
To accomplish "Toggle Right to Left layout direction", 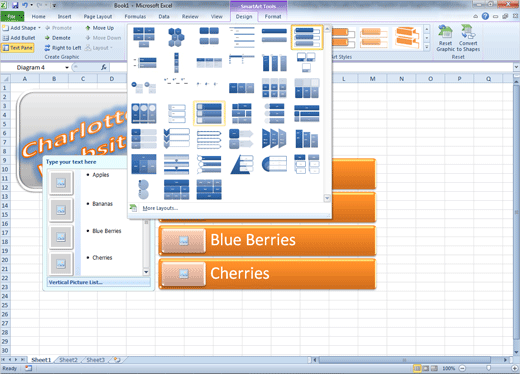I will [x=63, y=48].
